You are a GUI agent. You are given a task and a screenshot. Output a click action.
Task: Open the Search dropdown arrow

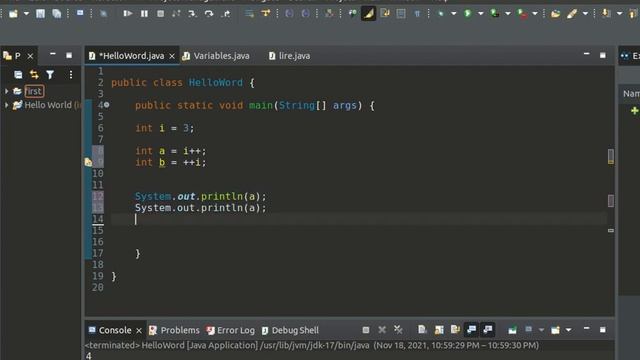[585, 14]
